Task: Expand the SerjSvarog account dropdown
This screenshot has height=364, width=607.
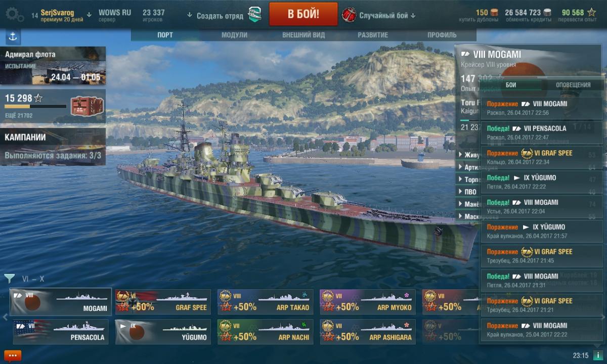Action: 89,15
